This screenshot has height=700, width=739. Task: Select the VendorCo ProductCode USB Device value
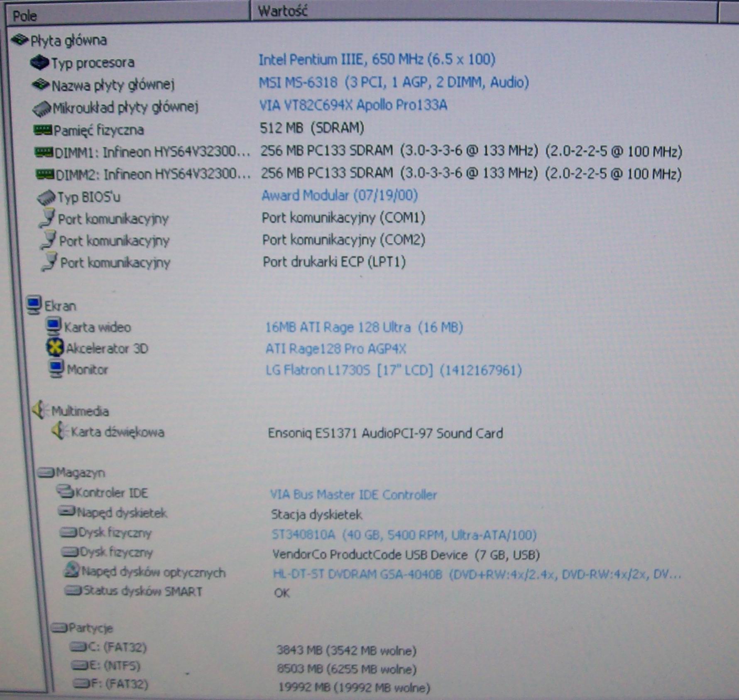(406, 555)
